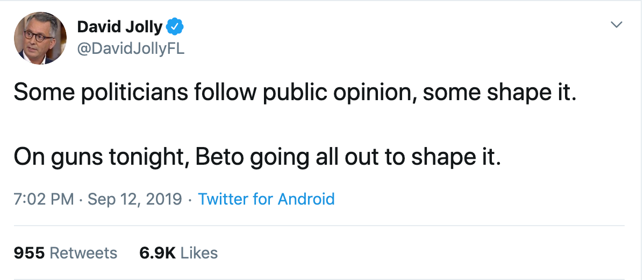Click the 955 retweet count number
Viewport: 644px width, 280px height.
coord(28,253)
